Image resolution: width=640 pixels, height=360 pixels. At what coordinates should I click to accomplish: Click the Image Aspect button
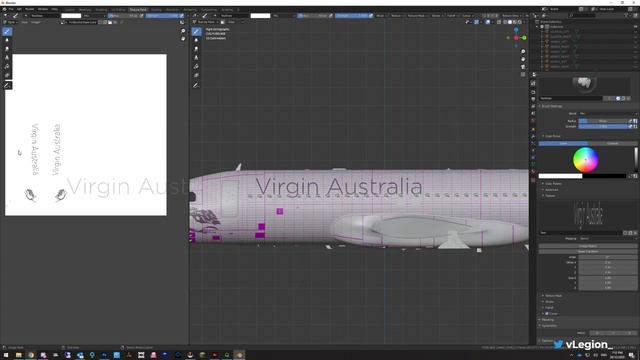pyautogui.click(x=588, y=246)
